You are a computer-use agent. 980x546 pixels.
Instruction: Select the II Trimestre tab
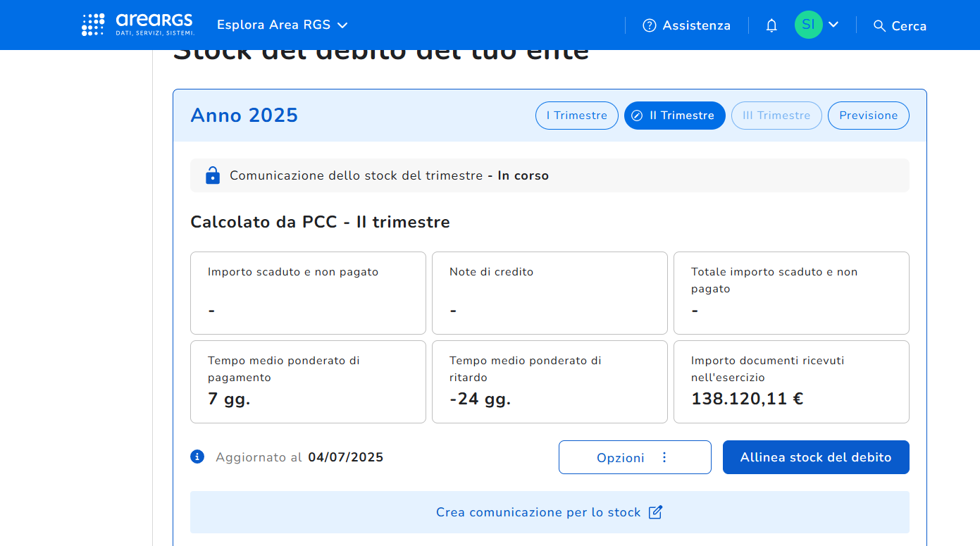click(674, 116)
